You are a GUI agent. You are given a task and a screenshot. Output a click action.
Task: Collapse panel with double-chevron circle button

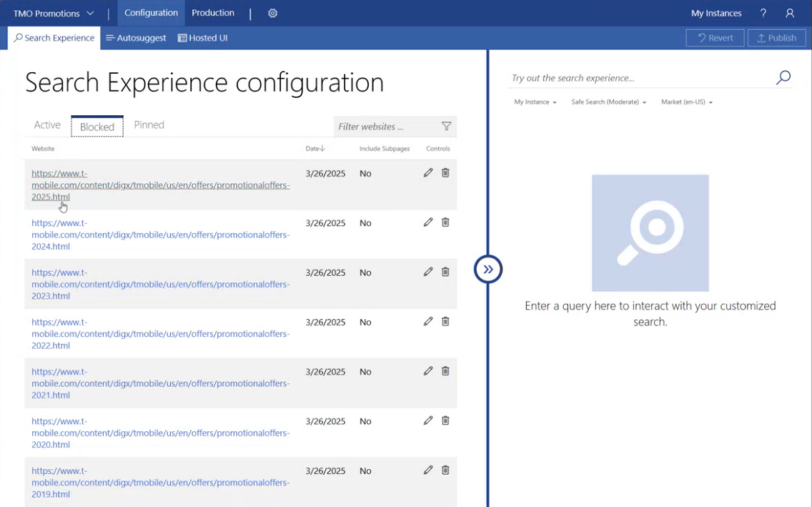click(487, 270)
